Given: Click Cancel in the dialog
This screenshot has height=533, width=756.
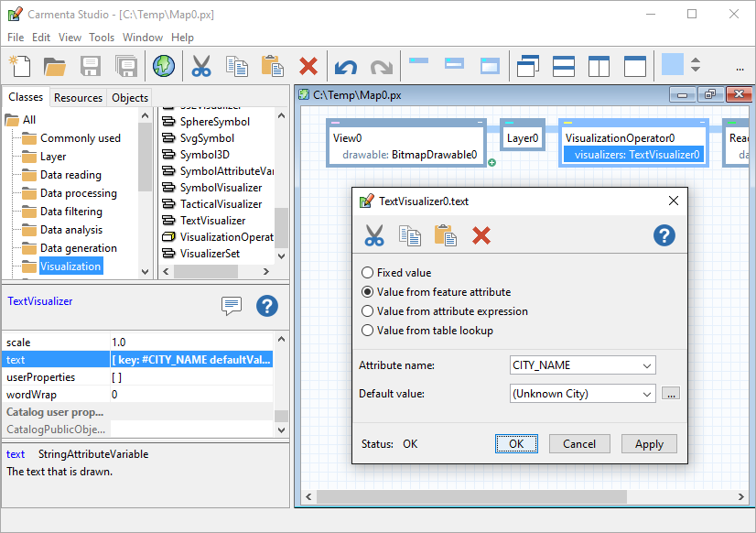Looking at the screenshot, I should 579,444.
